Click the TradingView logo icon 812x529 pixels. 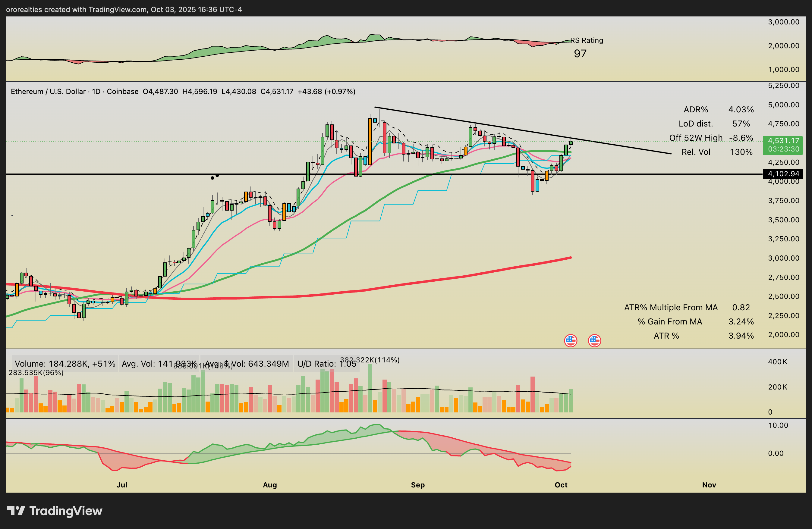(16, 511)
